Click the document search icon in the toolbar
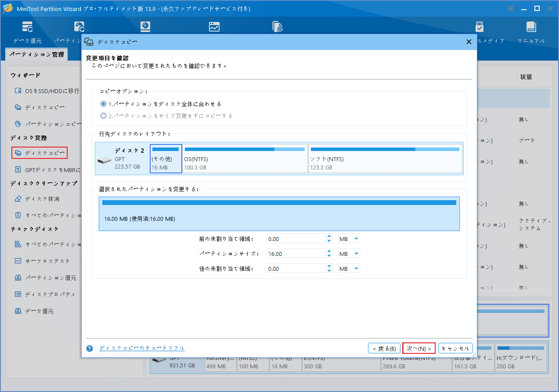The height and width of the screenshot is (392, 559). (x=278, y=27)
